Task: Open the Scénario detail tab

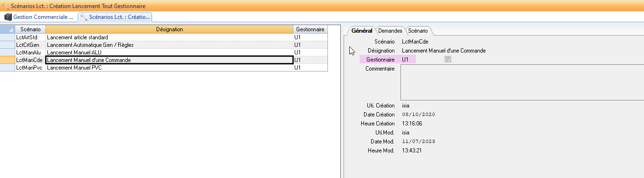Action: (418, 31)
